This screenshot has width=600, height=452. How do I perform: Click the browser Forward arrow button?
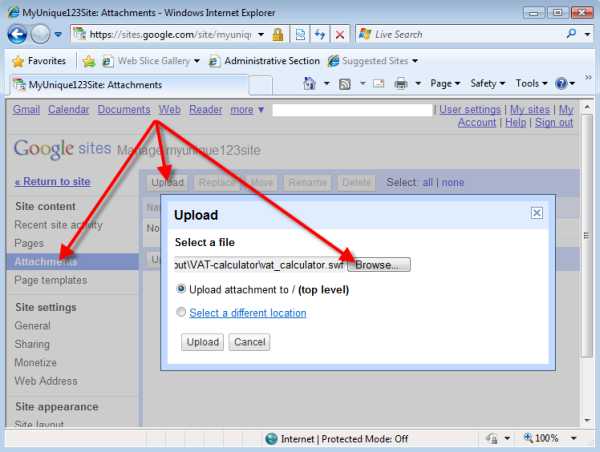[x=40, y=34]
